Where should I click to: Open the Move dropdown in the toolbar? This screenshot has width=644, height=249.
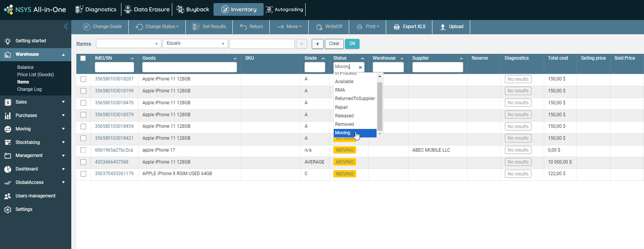point(289,27)
